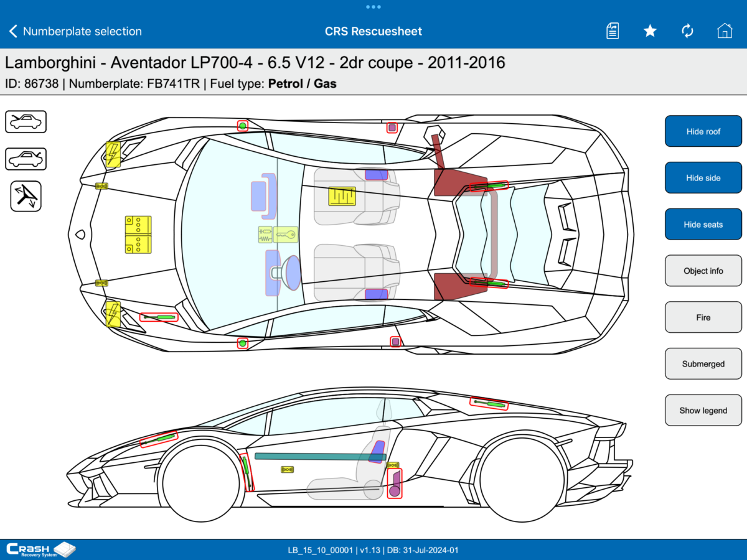The height and width of the screenshot is (560, 747).
Task: Tap lower seat side airbag in top view
Action: 376,294
